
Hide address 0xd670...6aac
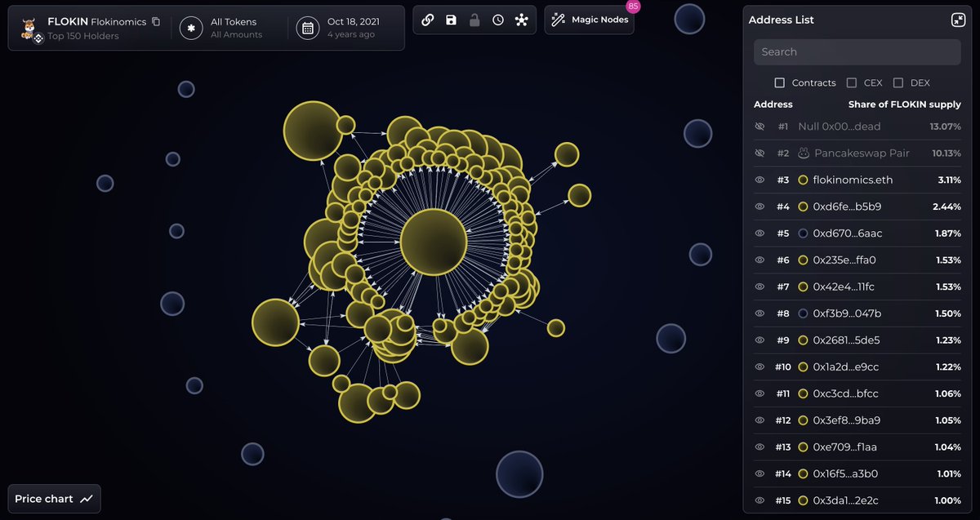tap(759, 233)
